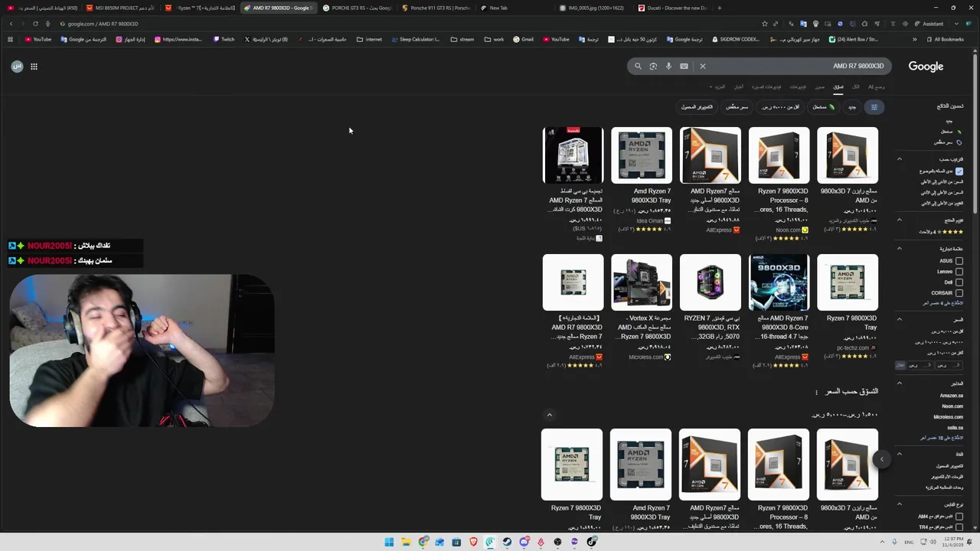Switch to the All results tab

click(x=856, y=87)
